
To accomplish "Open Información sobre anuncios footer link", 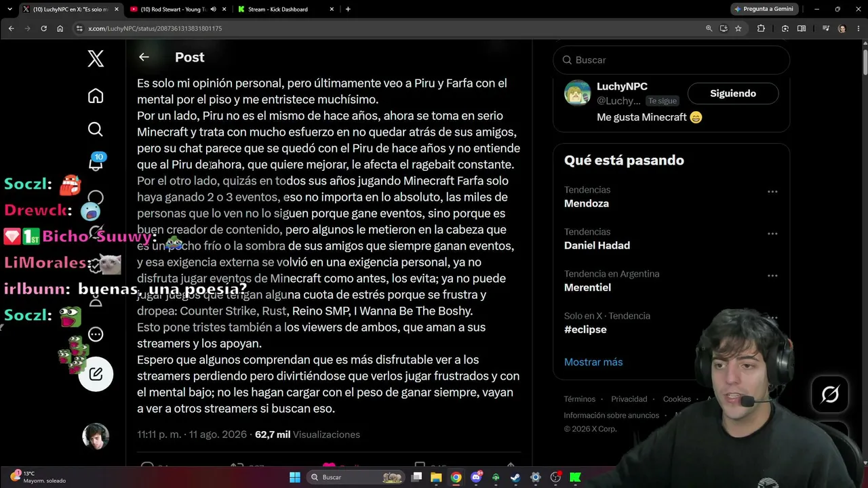I will [611, 415].
